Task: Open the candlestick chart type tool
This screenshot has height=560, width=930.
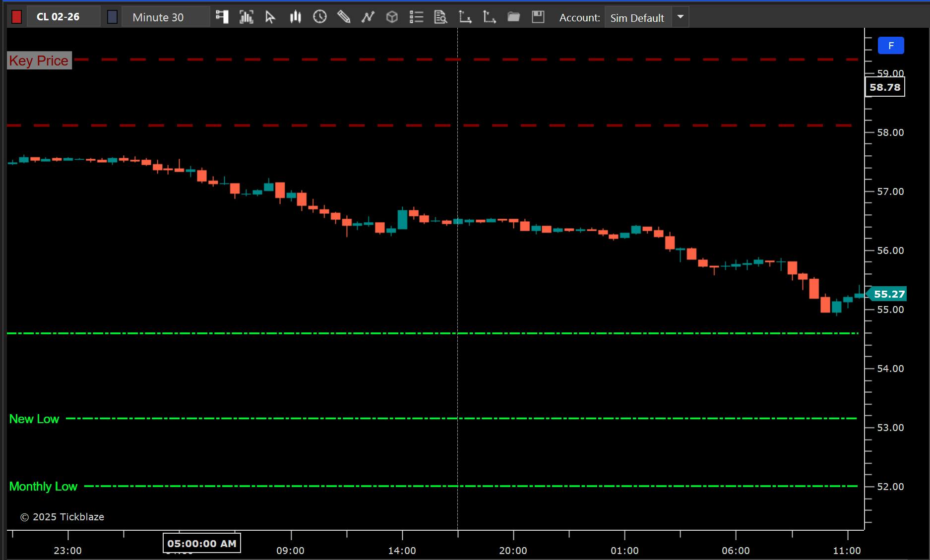Action: point(295,16)
